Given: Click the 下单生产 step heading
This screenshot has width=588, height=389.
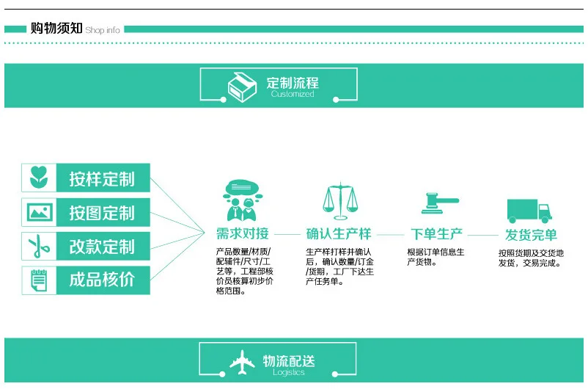Looking at the screenshot, I should point(436,233).
